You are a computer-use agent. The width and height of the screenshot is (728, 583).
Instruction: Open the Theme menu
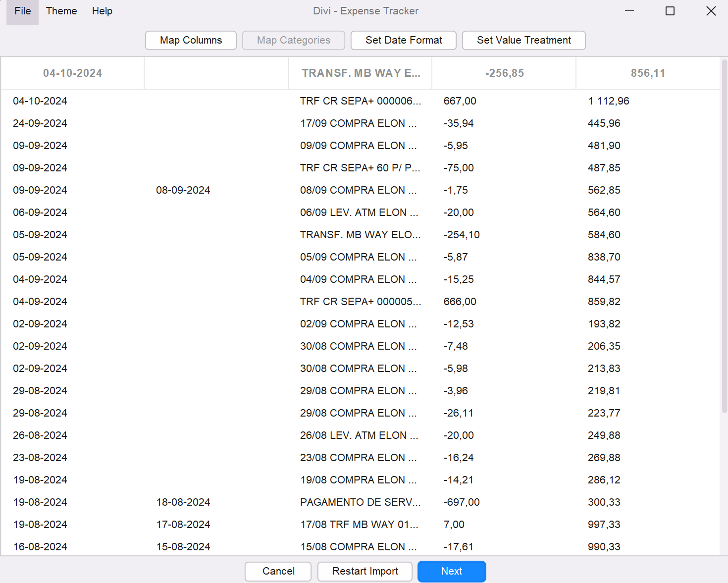click(x=61, y=11)
